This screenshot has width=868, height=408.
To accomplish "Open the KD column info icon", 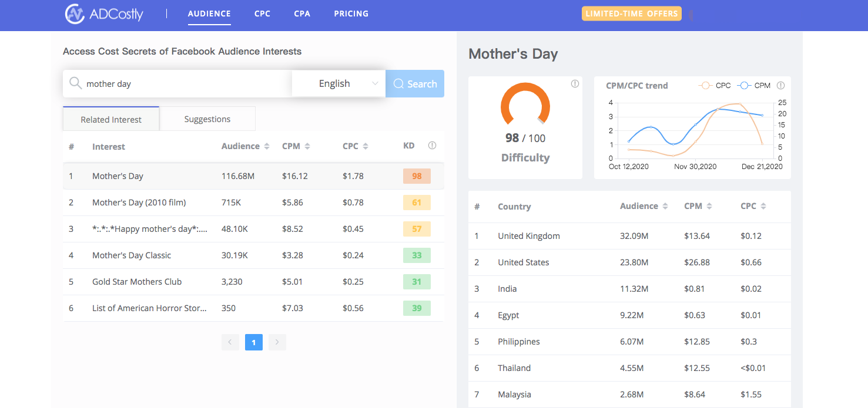I will pos(433,146).
